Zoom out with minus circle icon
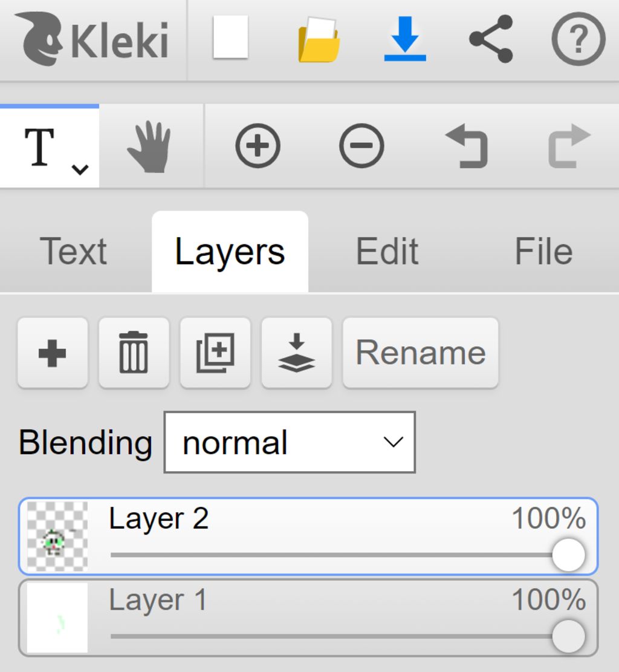Viewport: 619px width, 672px height. pos(361,146)
